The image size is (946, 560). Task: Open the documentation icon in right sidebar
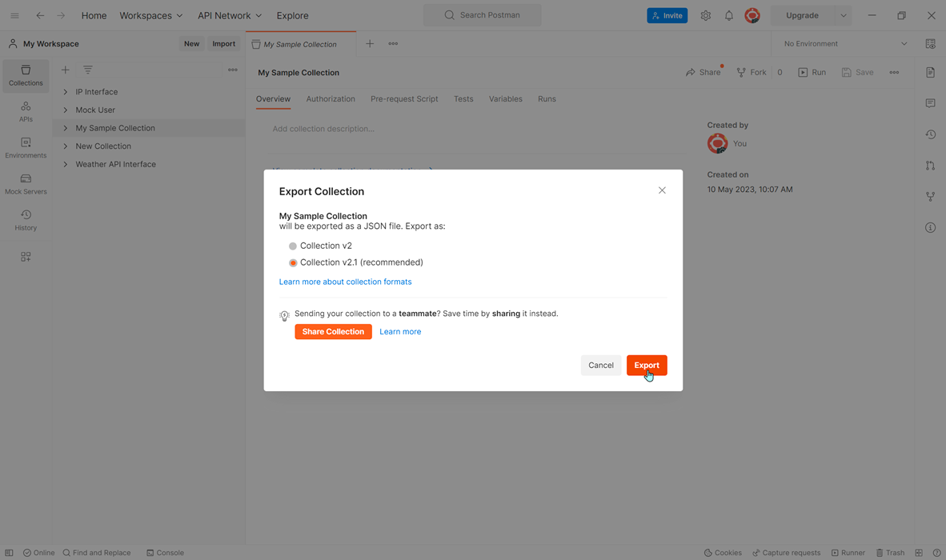click(930, 72)
